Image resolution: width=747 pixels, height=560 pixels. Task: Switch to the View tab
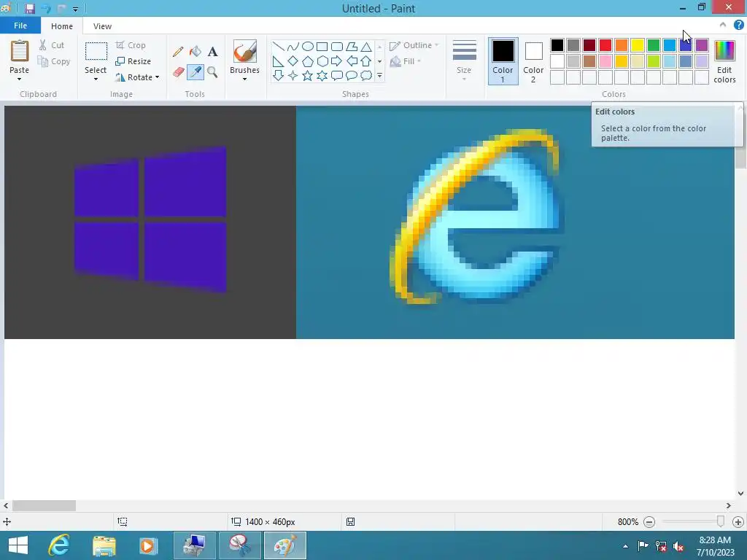point(102,26)
